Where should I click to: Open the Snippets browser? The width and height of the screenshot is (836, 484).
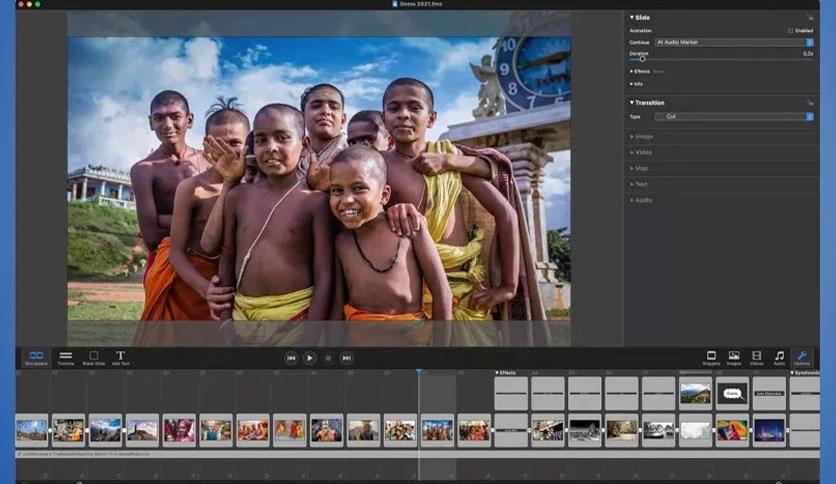click(x=711, y=358)
